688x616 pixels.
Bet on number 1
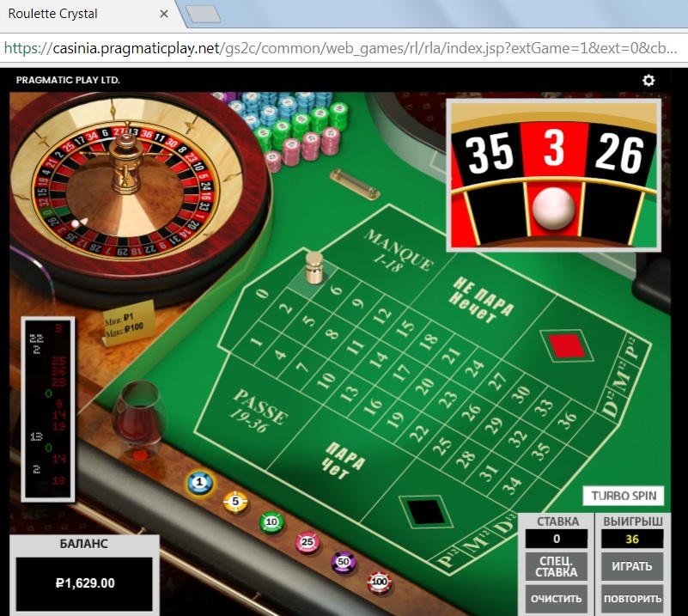click(x=257, y=341)
